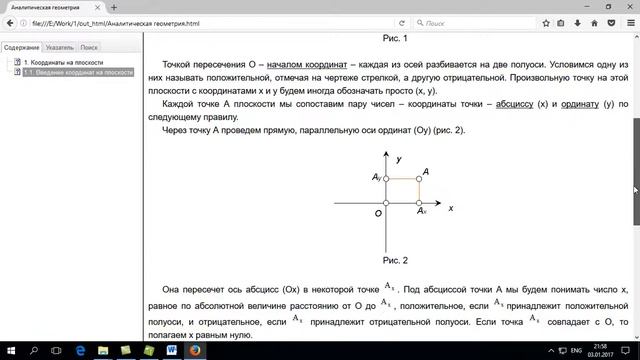This screenshot has width=640, height=360.
Task: Open the Action Center notifications icon
Action: [x=625, y=351]
